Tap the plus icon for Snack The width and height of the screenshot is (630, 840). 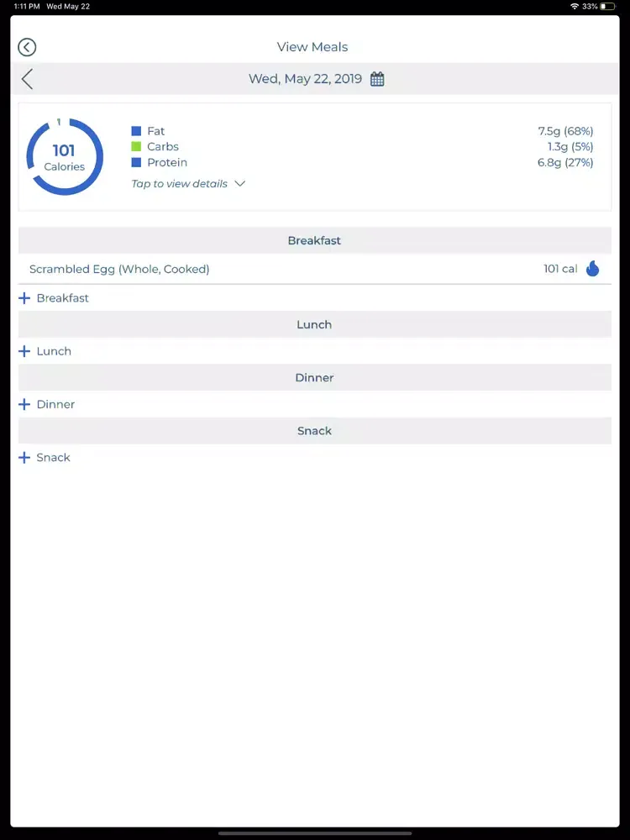pyautogui.click(x=24, y=457)
